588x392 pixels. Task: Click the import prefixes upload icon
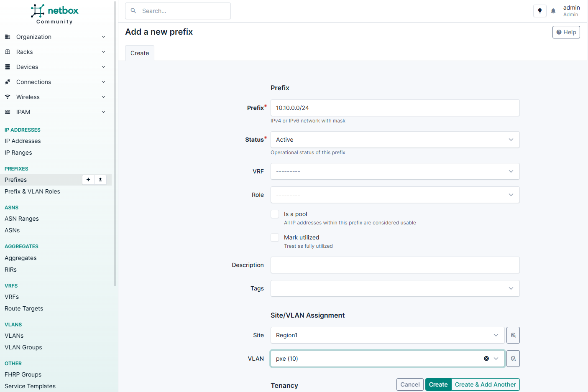click(100, 180)
